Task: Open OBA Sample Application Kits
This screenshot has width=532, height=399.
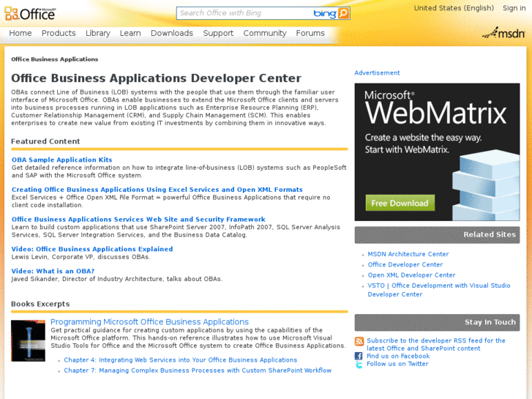Action: [x=61, y=160]
